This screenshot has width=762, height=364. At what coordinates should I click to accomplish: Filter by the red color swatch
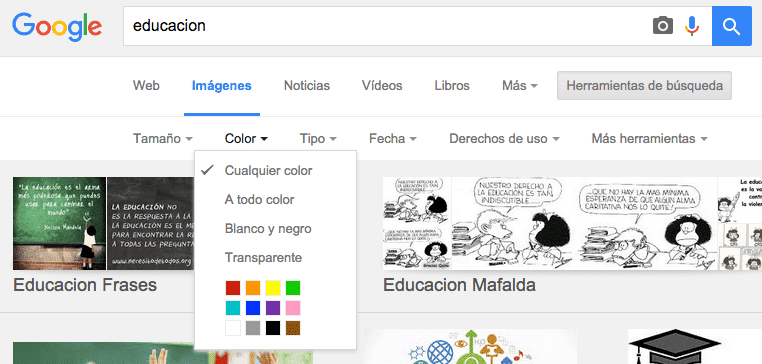tap(233, 288)
